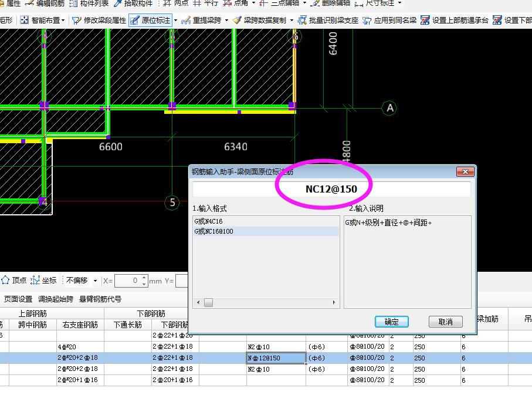Cancel dialog with 取消 button

pos(445,322)
